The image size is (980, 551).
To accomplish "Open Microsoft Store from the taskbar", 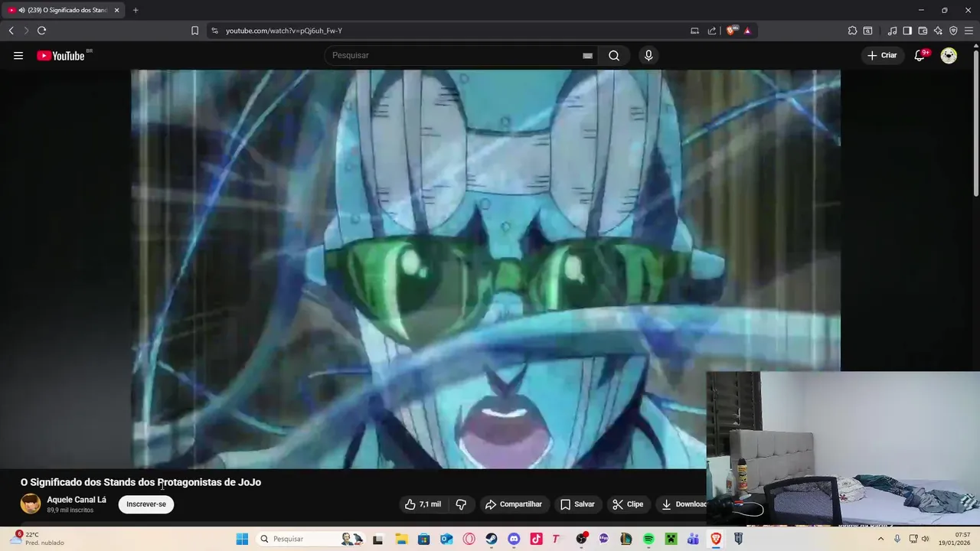I will point(423,539).
